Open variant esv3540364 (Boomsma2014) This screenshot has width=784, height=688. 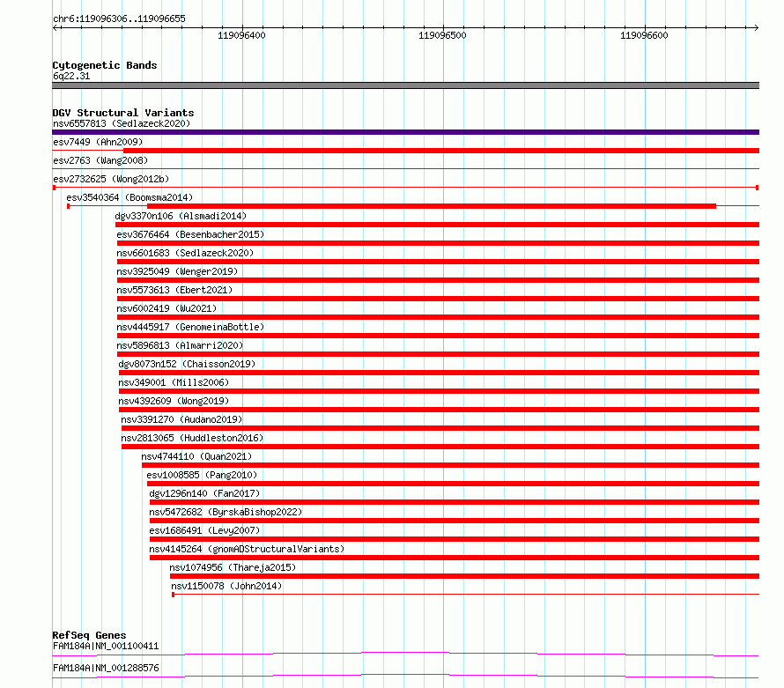tap(129, 197)
